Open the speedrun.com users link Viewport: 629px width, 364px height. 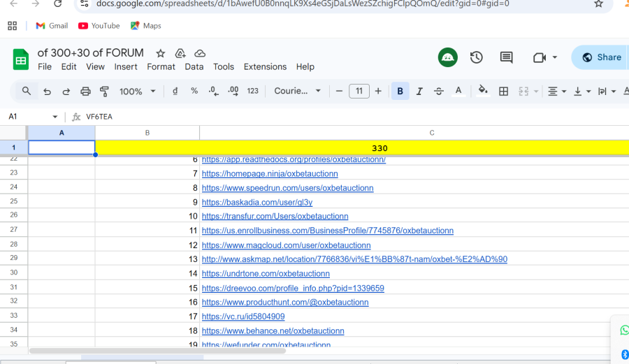tap(288, 188)
